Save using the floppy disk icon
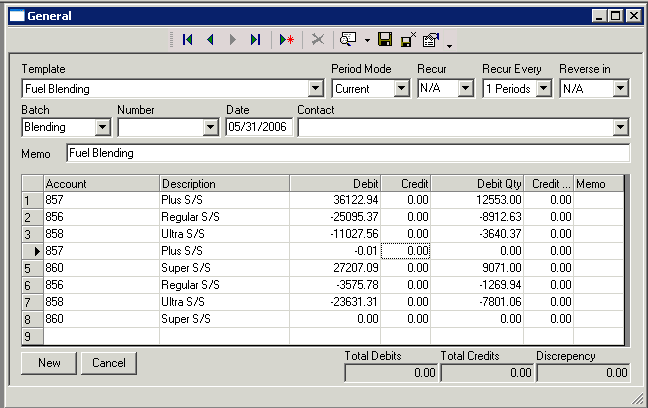This screenshot has height=408, width=648. pos(385,40)
